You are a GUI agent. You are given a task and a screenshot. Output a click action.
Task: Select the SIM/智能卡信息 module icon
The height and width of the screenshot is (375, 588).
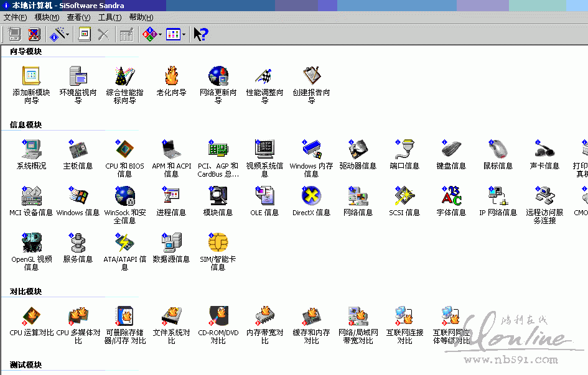(x=218, y=243)
